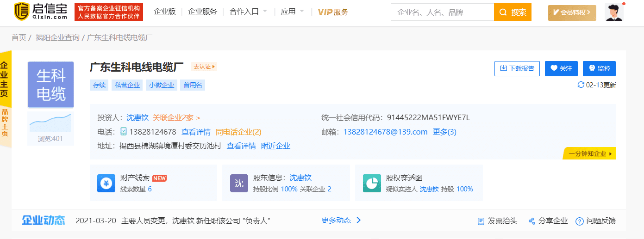
Task: Expand the 一分钟知企业 banner
Action: 589,153
